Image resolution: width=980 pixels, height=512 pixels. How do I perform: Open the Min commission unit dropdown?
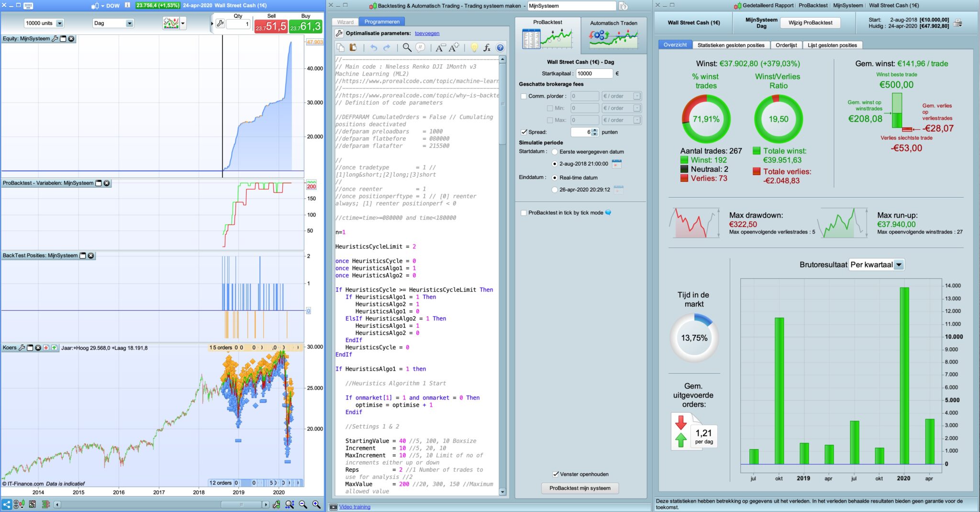coord(621,108)
